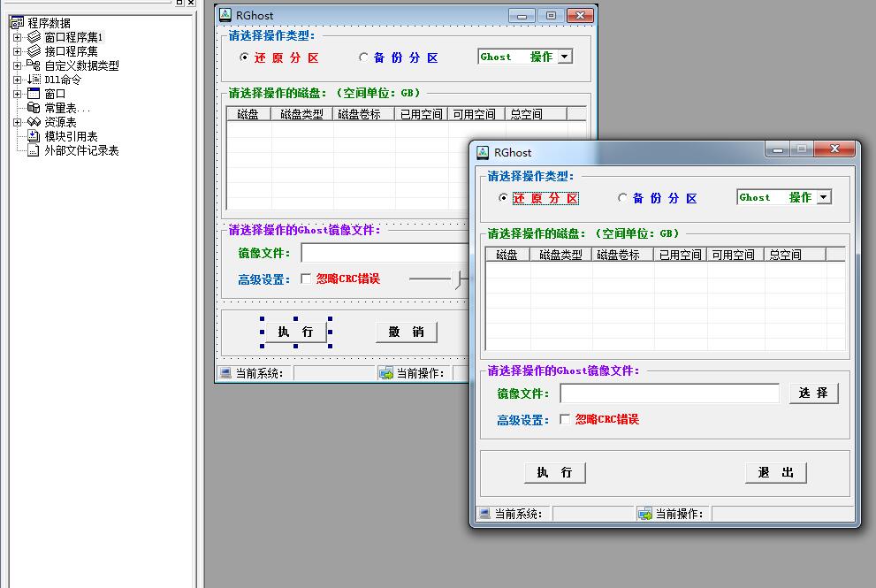
Task: Select 备份分区 radio in the designer form
Action: click(363, 57)
